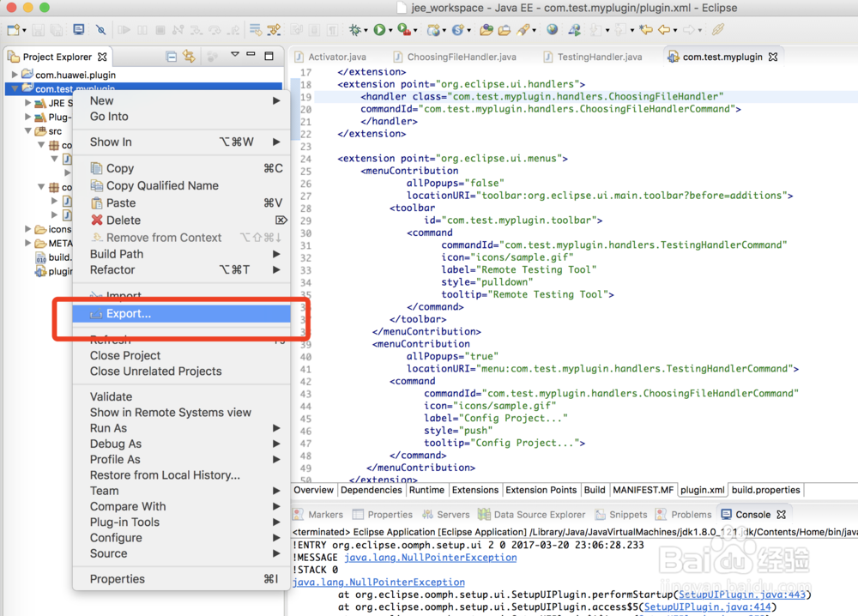This screenshot has width=858, height=616.
Task: Switch to ChoosingFileHandler.java tab
Action: tap(456, 57)
